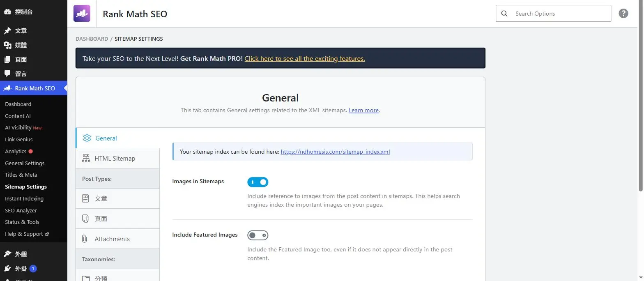Image resolution: width=644 pixels, height=281 pixels.
Task: Click the Rank Math purple logo icon
Action: tap(82, 14)
